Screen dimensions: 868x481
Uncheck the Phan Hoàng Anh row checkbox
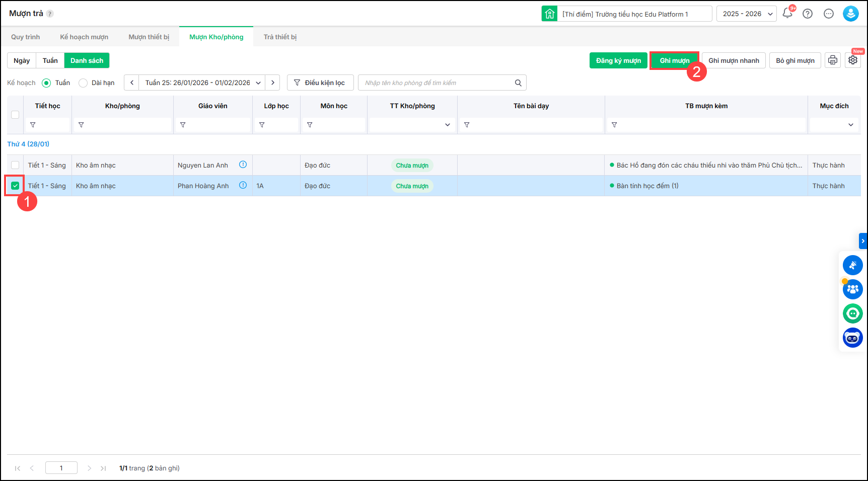click(15, 186)
